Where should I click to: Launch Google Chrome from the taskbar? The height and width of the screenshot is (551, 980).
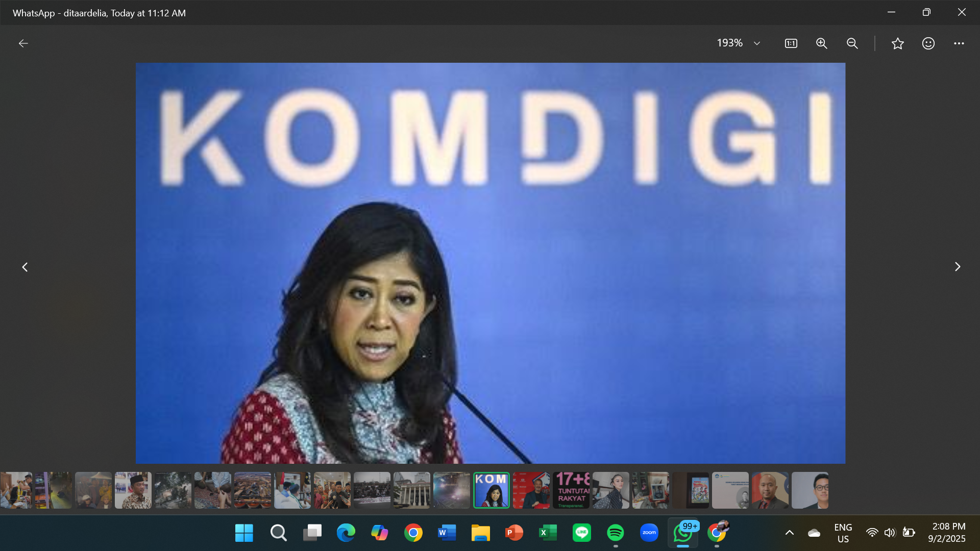[413, 533]
